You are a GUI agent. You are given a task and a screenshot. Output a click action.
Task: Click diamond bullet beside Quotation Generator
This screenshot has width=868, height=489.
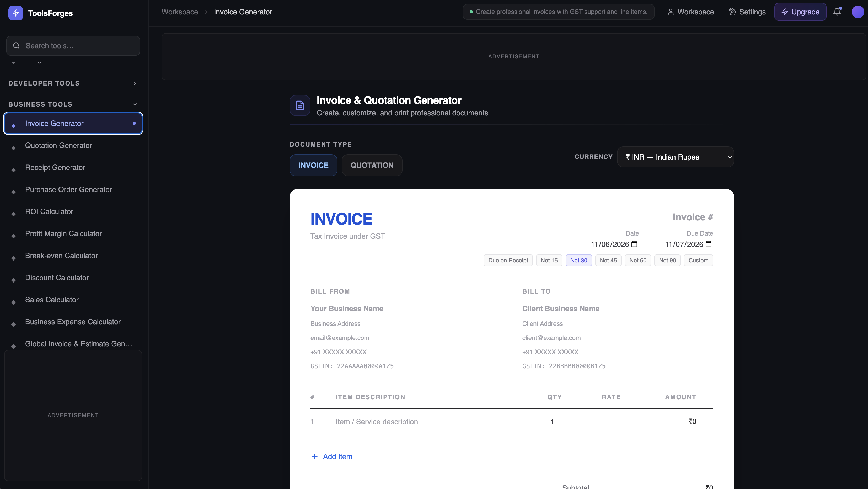13,148
